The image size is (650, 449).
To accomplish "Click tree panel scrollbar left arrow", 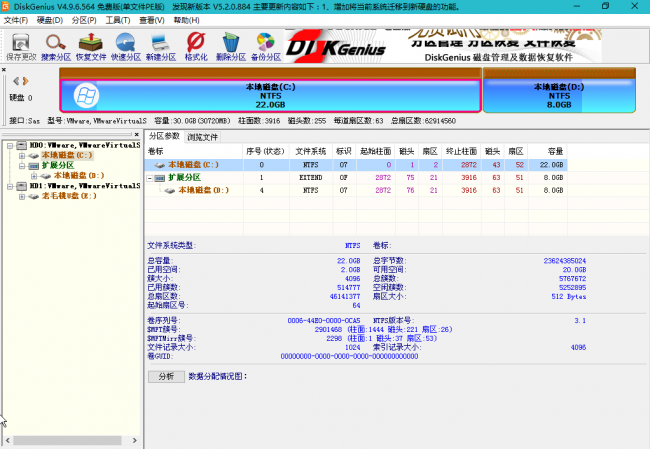I will pos(7,440).
